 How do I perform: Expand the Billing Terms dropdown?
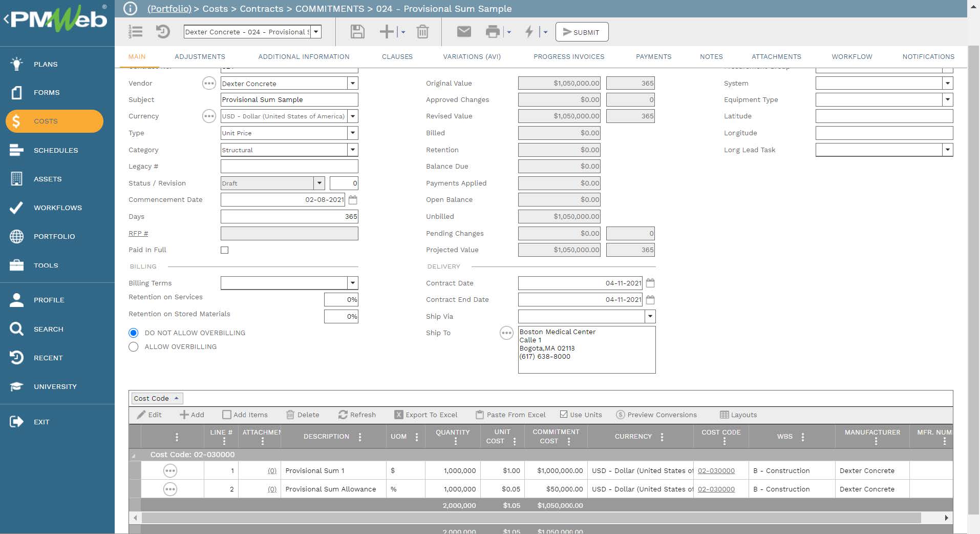(352, 283)
